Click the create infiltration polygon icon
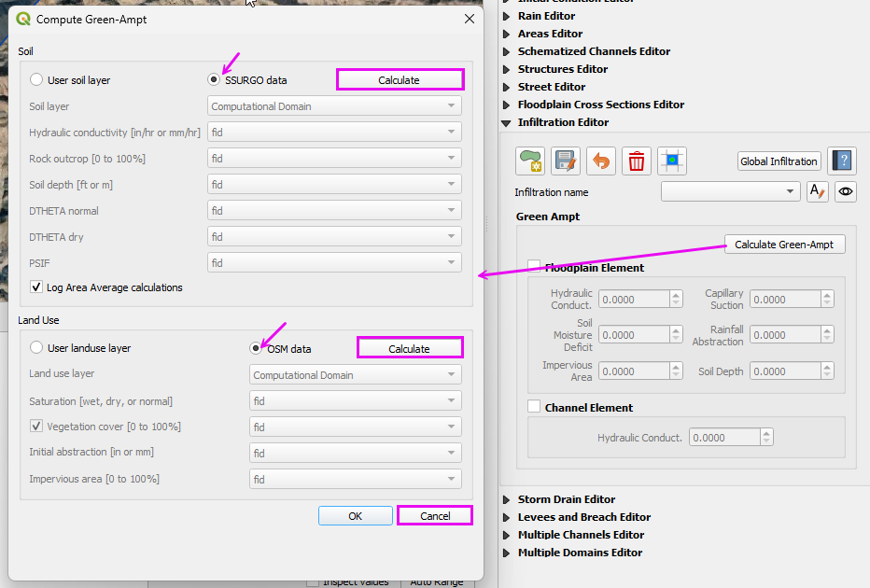Image resolution: width=870 pixels, height=588 pixels. [x=531, y=161]
